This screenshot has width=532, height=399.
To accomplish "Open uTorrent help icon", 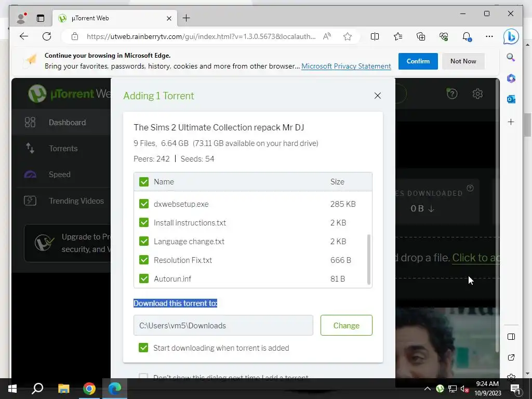I will tap(452, 94).
